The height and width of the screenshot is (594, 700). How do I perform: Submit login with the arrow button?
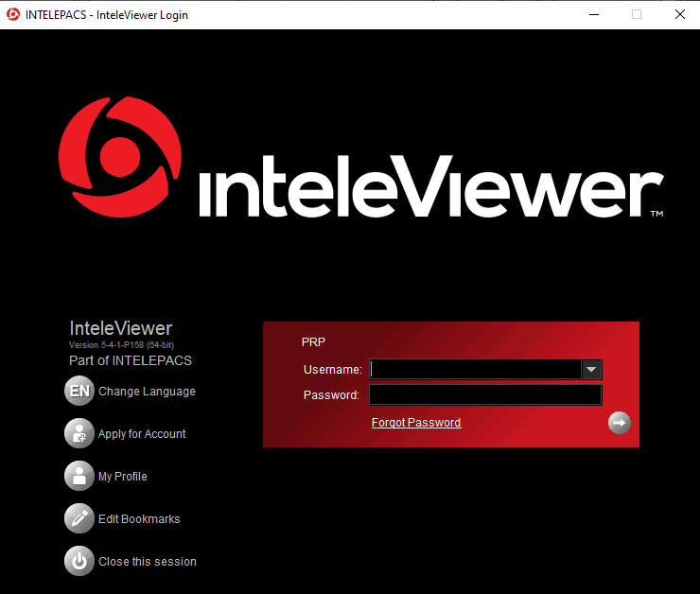point(620,423)
